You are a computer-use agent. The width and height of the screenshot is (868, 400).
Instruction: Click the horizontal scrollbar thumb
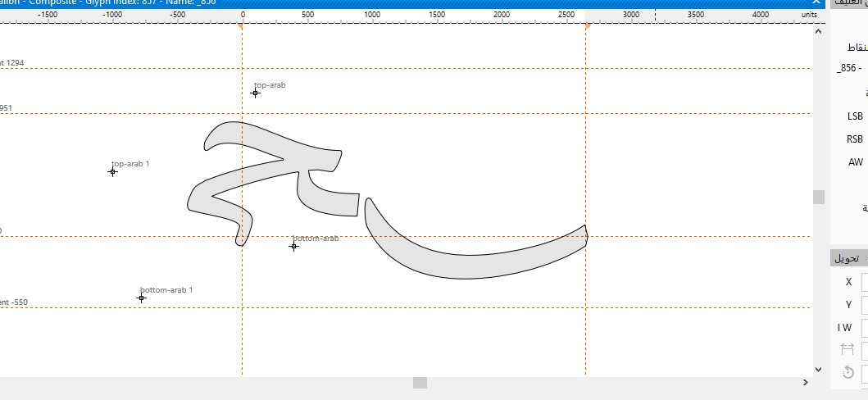420,383
